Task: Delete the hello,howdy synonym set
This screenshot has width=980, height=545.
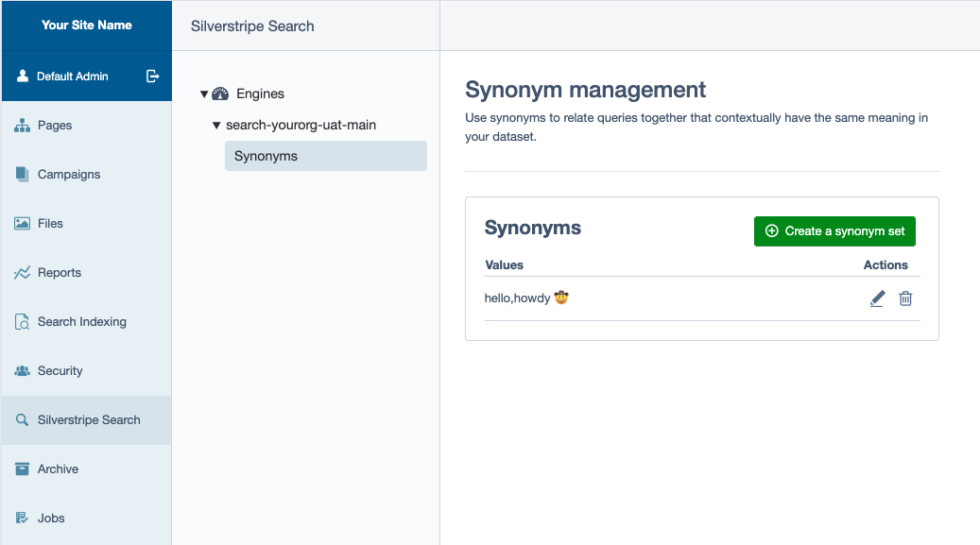Action: point(905,298)
